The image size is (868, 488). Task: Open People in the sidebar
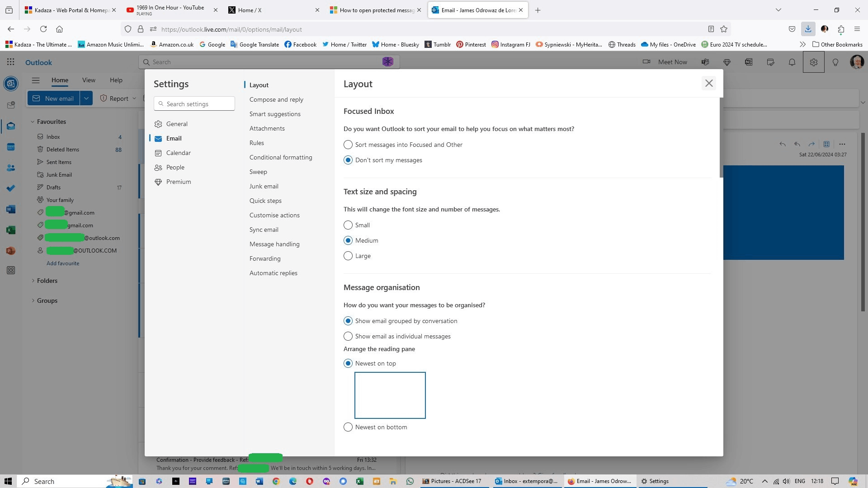point(11,168)
